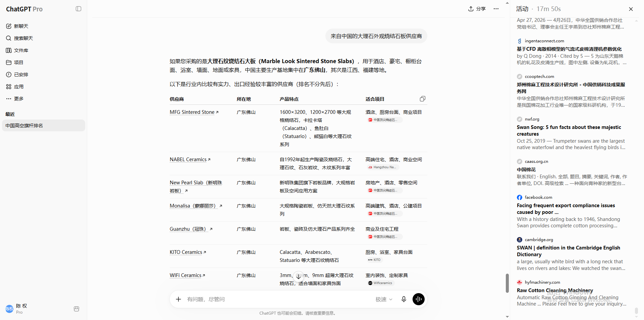644x320 pixels.
Task: Open Facing frequent export compliance issues result
Action: (x=566, y=209)
